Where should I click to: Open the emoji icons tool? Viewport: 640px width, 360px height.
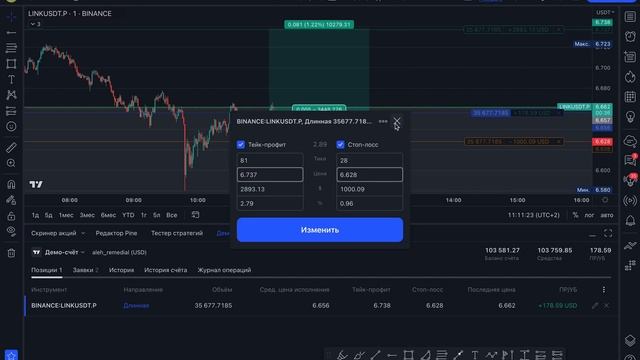coord(11,127)
